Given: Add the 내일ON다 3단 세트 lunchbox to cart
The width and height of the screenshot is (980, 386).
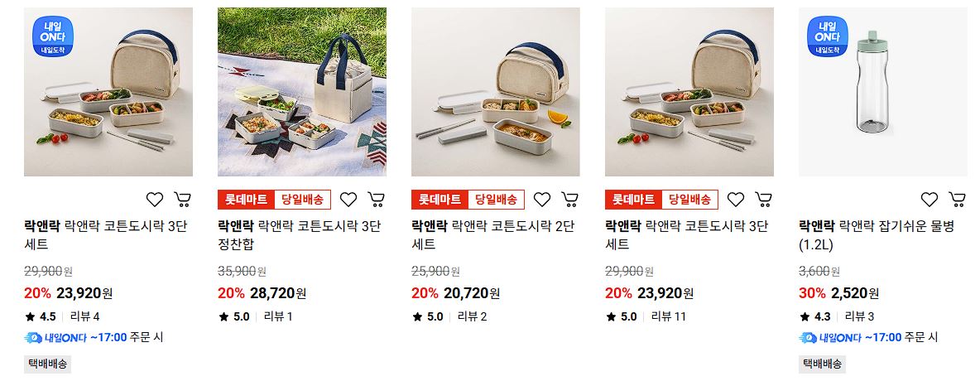Looking at the screenshot, I should [x=182, y=200].
